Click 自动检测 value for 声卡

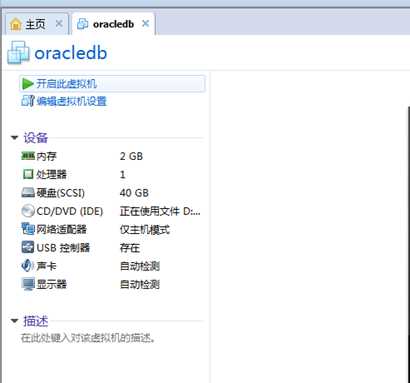[x=140, y=266]
